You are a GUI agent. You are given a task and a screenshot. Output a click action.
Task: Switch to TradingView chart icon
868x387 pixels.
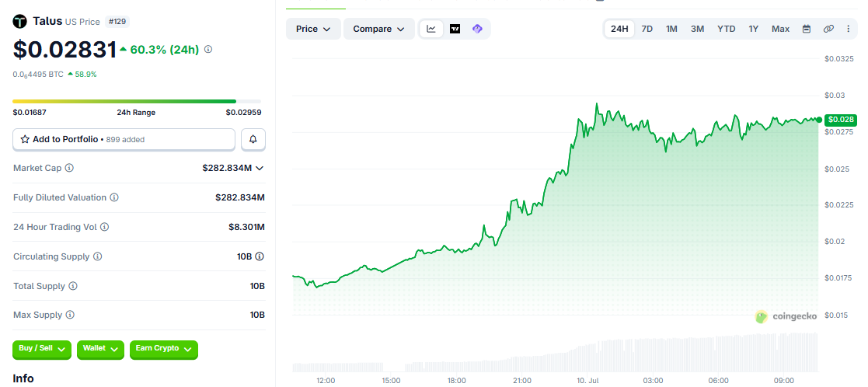point(455,29)
